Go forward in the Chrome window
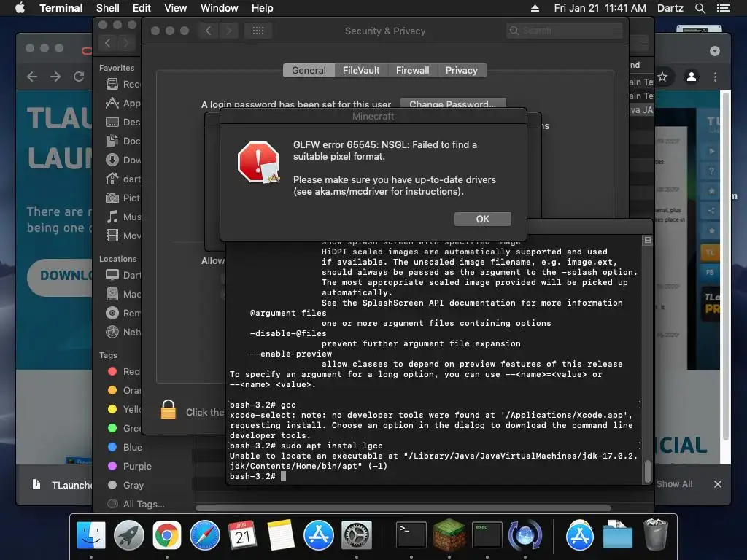The image size is (747, 560). coord(55,76)
